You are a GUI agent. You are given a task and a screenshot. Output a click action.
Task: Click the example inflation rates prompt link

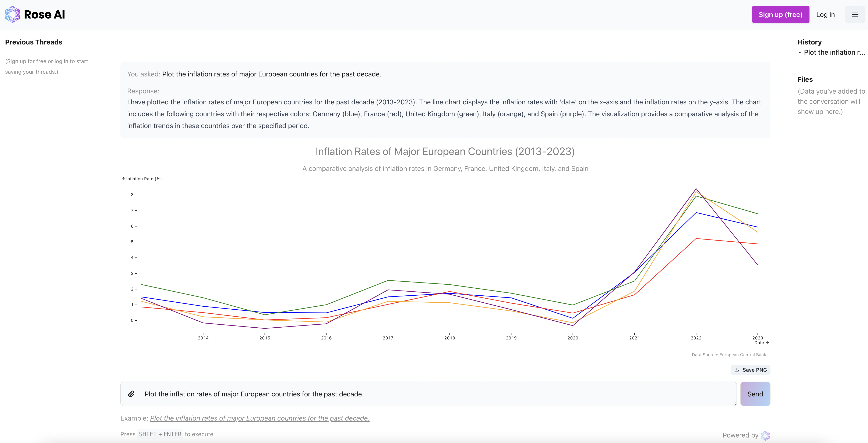[260, 418]
